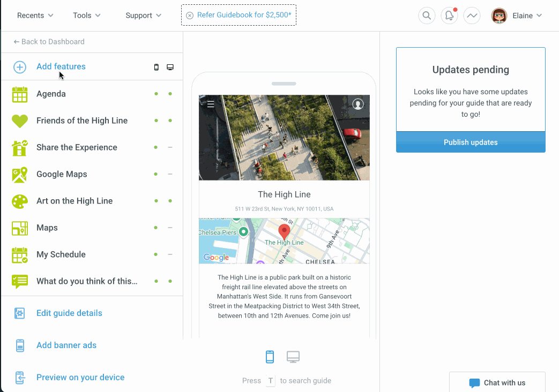Toggle Art on the High Line mobile dot
Screen dimensions: 559x392
[156, 201]
